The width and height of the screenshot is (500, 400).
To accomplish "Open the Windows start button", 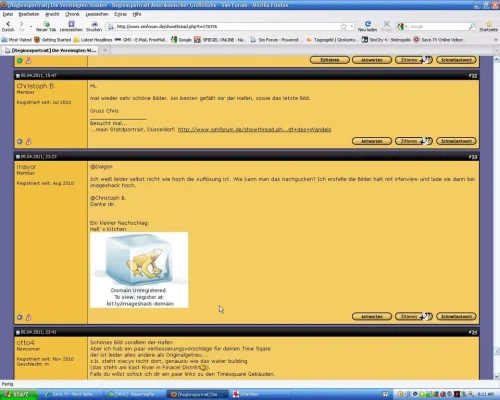I will 18,394.
